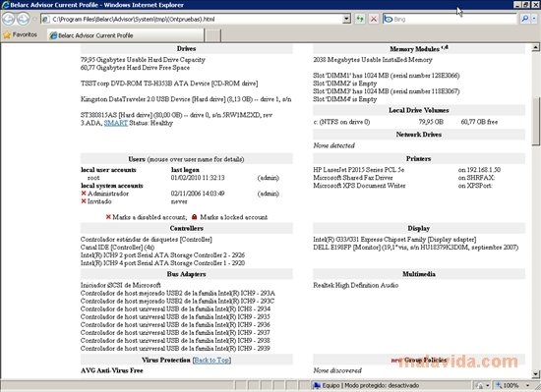The image size is (541, 392).
Task: Click the search magnifier icon
Action: point(524,19)
